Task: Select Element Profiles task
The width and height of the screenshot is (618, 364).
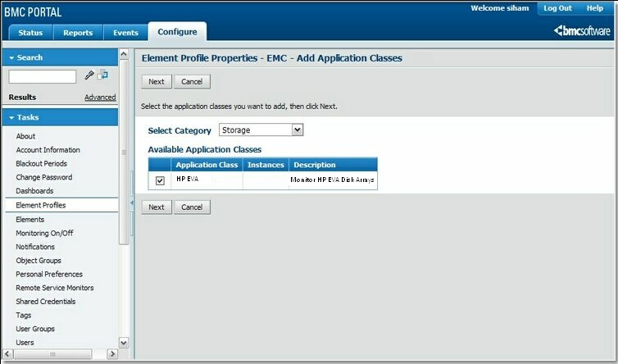Action: 61,205
